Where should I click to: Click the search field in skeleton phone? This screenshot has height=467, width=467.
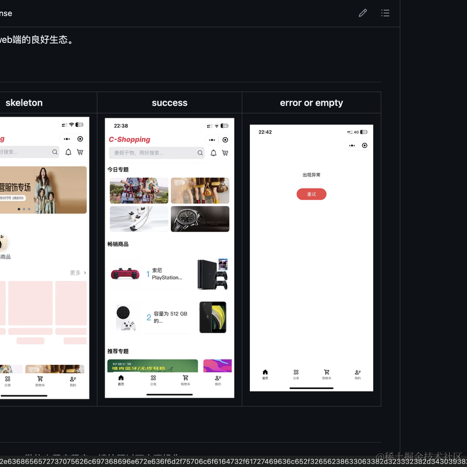coord(29,152)
